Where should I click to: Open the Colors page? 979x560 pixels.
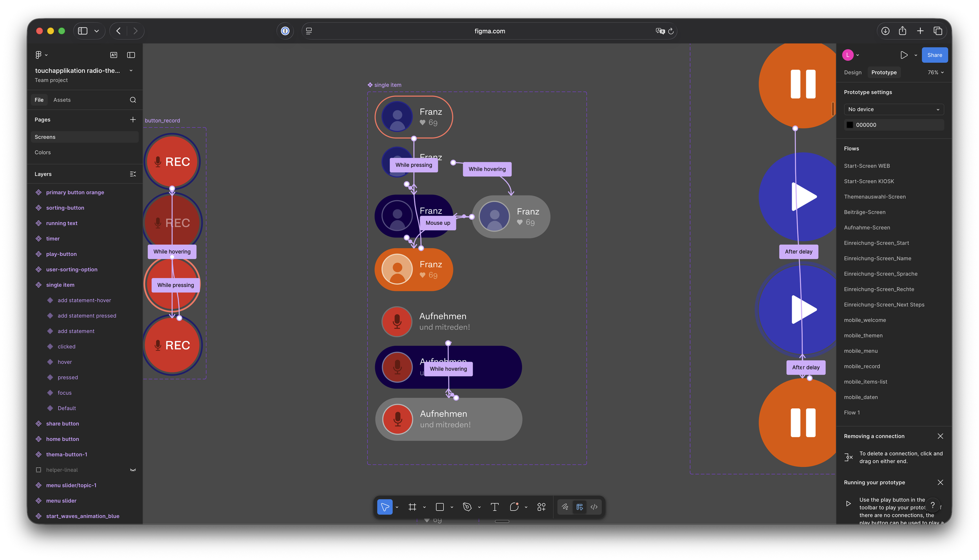pos(43,152)
